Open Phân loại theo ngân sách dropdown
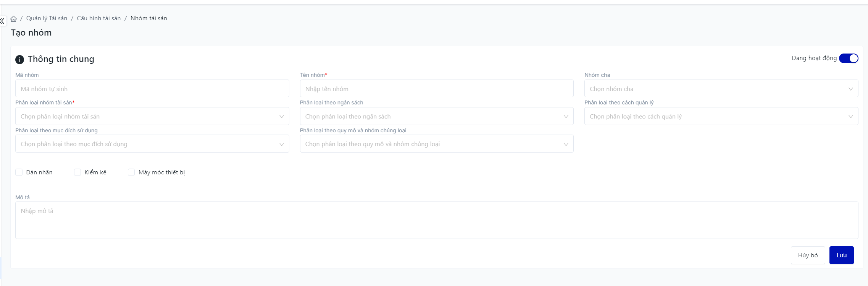The width and height of the screenshot is (868, 286). 436,116
